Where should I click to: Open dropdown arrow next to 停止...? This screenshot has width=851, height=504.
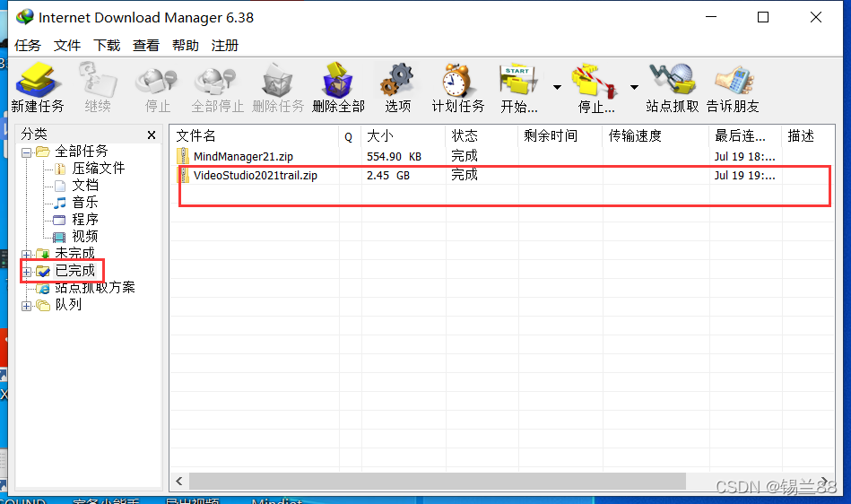[x=634, y=87]
